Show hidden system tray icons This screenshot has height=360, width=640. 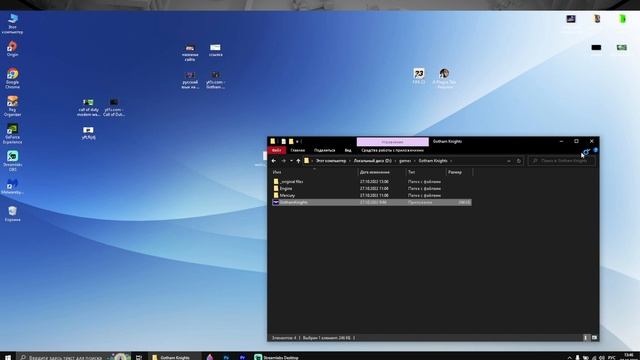[x=569, y=357]
